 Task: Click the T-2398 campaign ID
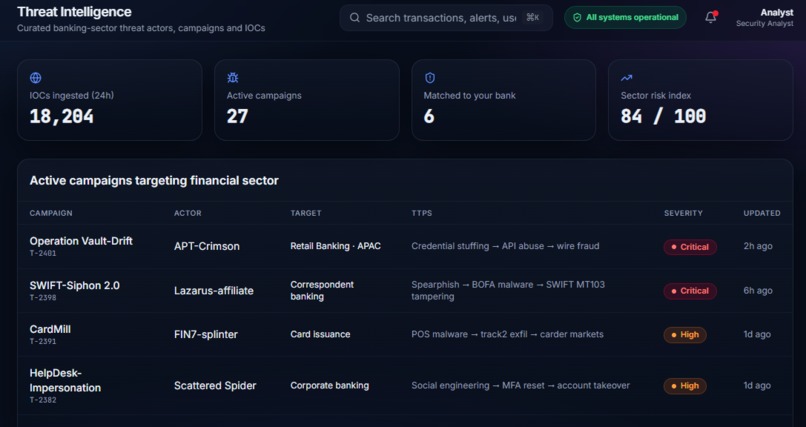tap(43, 298)
